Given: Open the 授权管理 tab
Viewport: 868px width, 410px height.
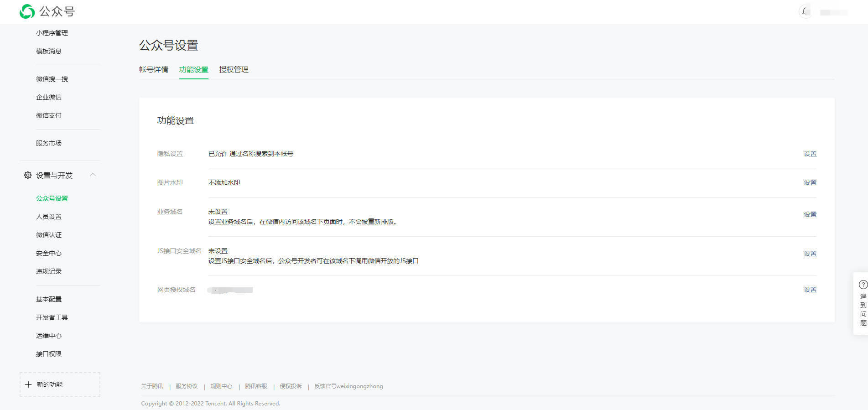Looking at the screenshot, I should coord(234,69).
